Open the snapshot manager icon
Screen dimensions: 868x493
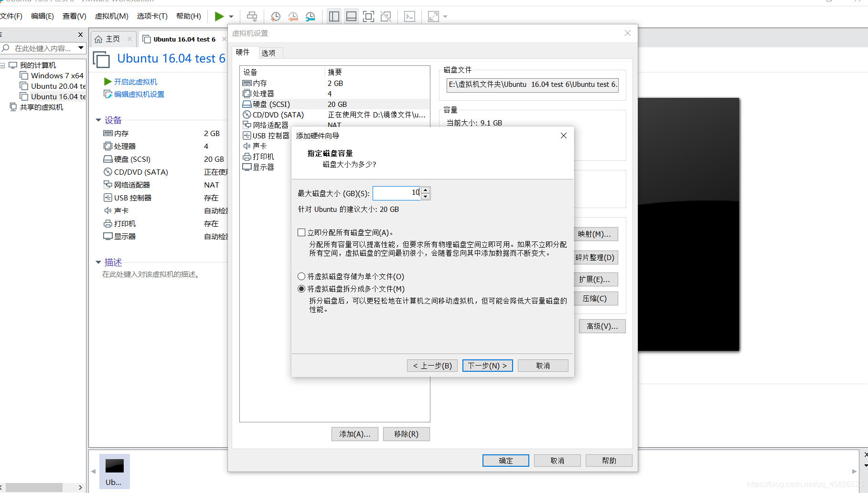coord(311,17)
